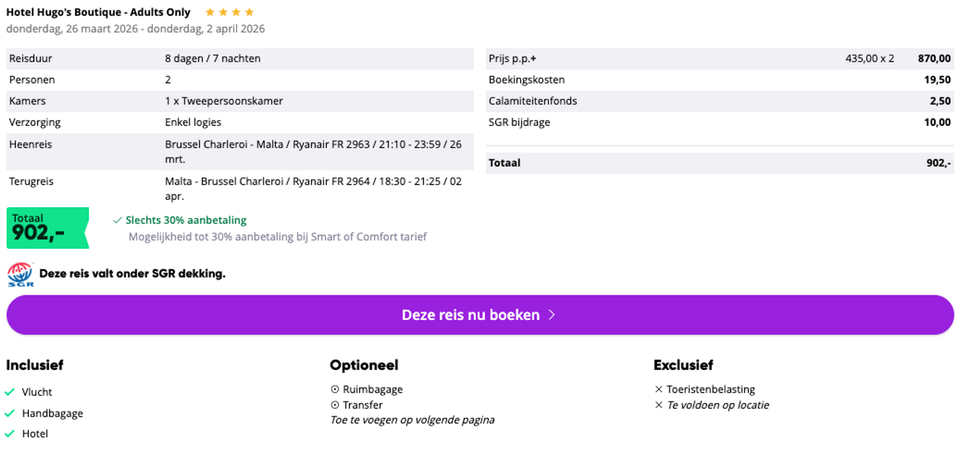Click the checkmark icon beside Handbagage
This screenshot has width=980, height=453.
pyautogui.click(x=10, y=413)
